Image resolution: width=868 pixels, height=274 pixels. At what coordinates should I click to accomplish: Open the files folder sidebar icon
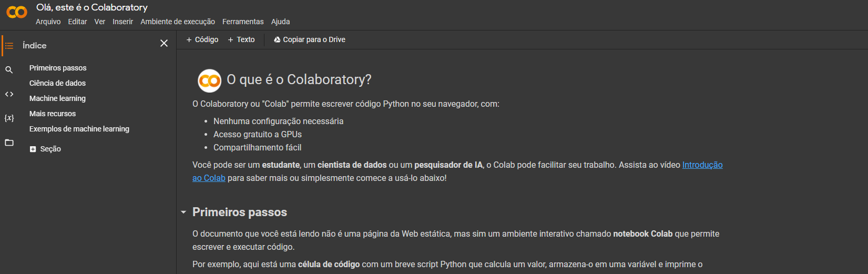9,143
